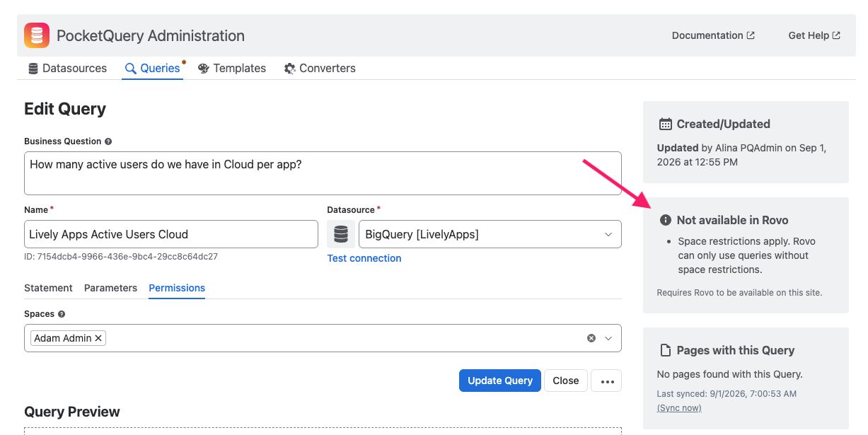Open the Get Help external link
Image resolution: width=868 pixels, height=435 pixels.
tap(814, 35)
